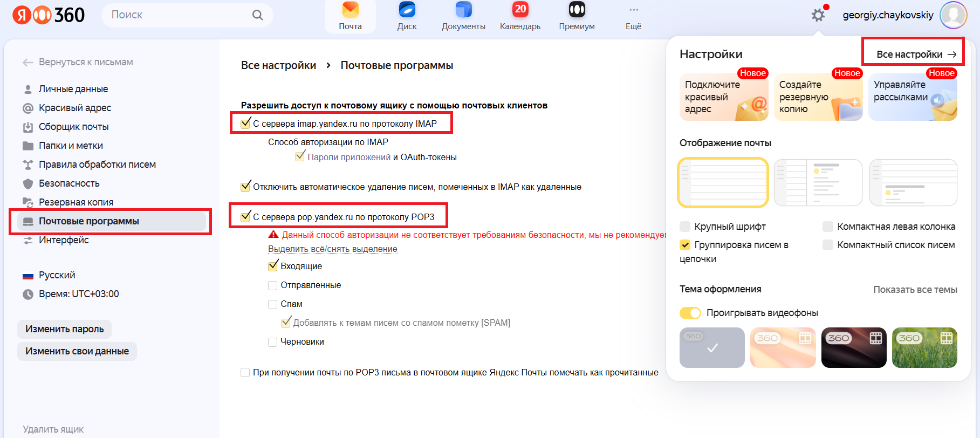980x438 pixels.
Task: Toggle disabling auto-deletion of IMAP-deleted letters
Action: click(x=245, y=187)
